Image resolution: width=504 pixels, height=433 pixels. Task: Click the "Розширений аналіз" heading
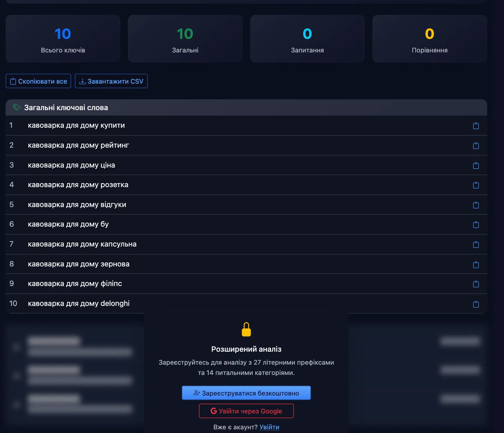point(246,349)
